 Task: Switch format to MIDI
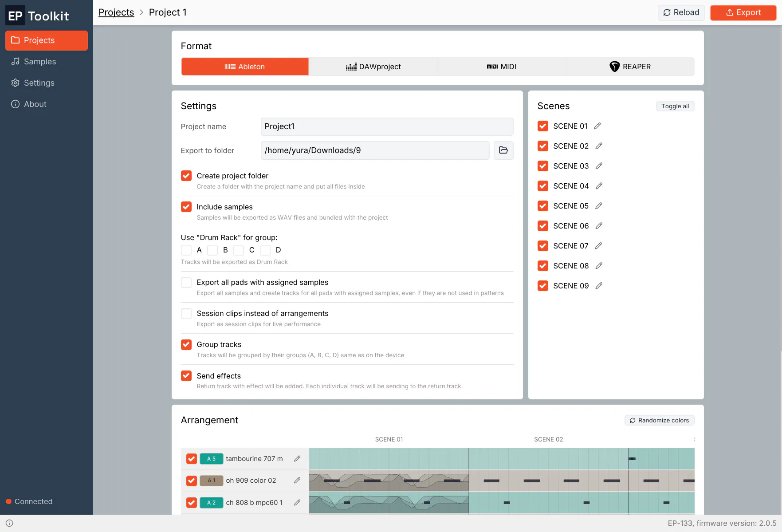(x=502, y=67)
